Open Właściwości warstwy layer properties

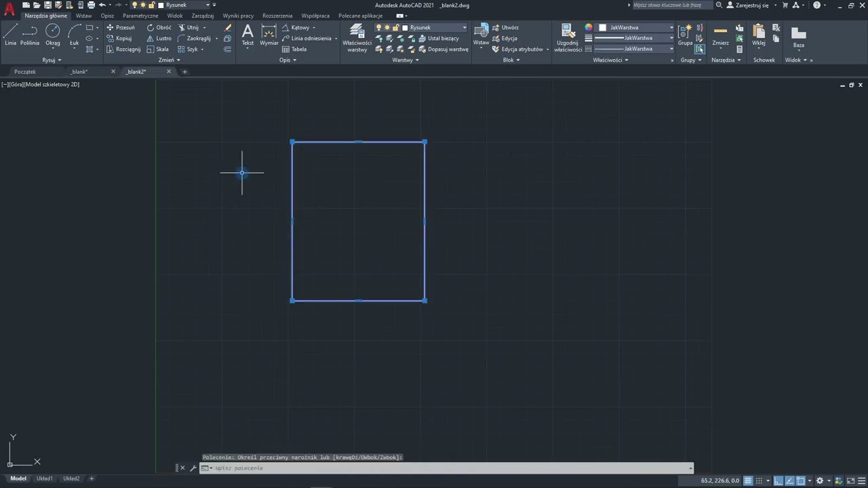pos(357,38)
